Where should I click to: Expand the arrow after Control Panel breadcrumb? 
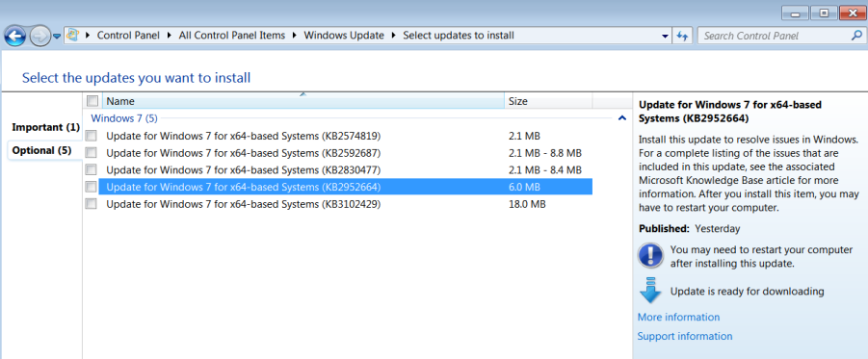[170, 36]
